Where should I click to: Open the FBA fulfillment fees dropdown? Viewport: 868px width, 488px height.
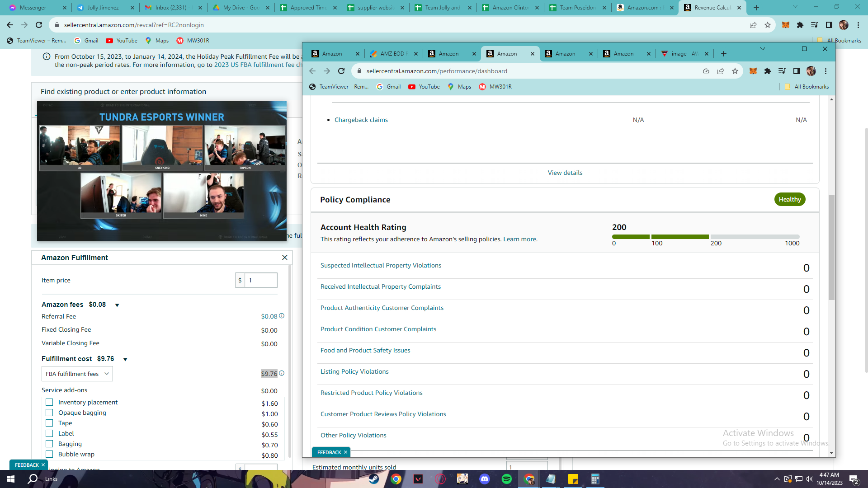click(77, 374)
